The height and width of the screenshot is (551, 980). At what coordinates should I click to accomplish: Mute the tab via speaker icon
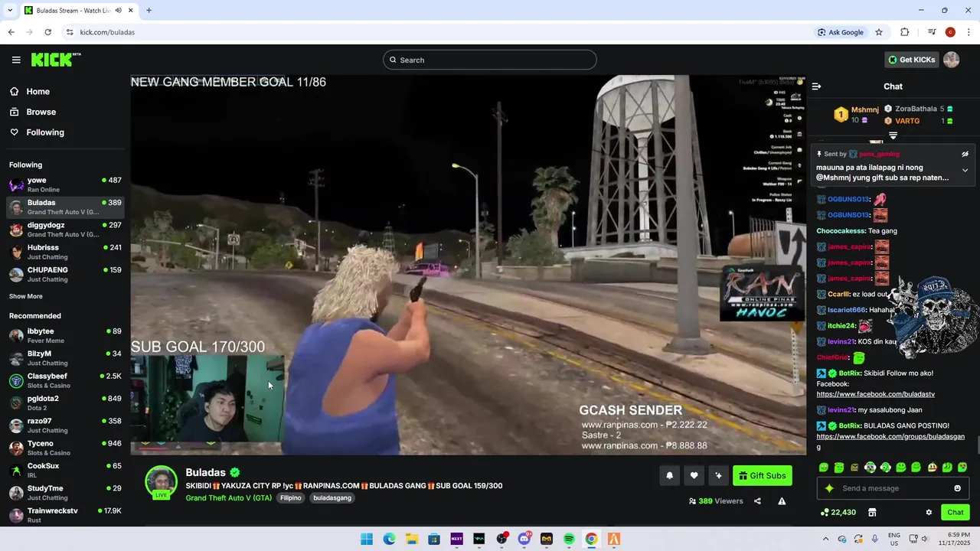point(118,10)
